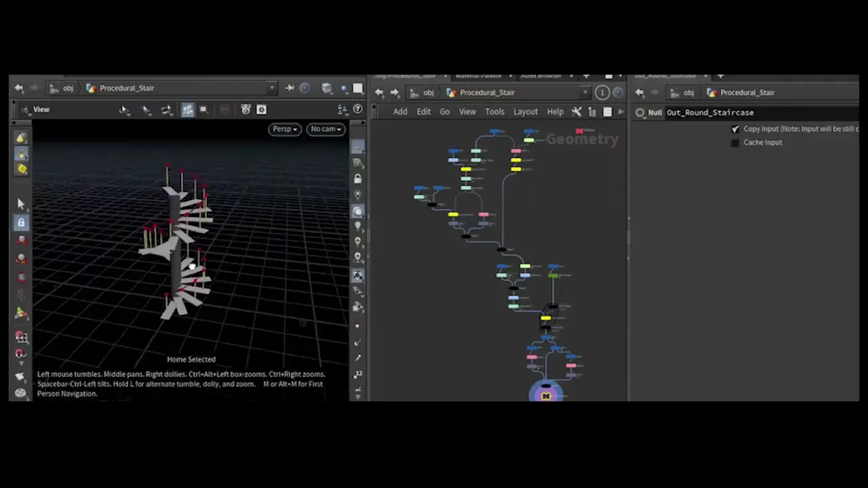Click the Null operator icon beside Out_Round_Staircase
The image size is (868, 488).
point(641,113)
